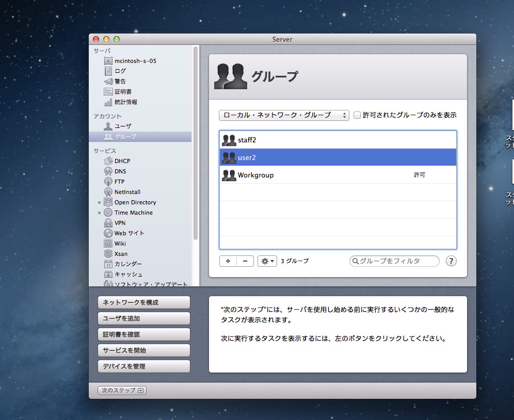Click the アカウント section header
The height and width of the screenshot is (420, 514).
[x=107, y=117]
